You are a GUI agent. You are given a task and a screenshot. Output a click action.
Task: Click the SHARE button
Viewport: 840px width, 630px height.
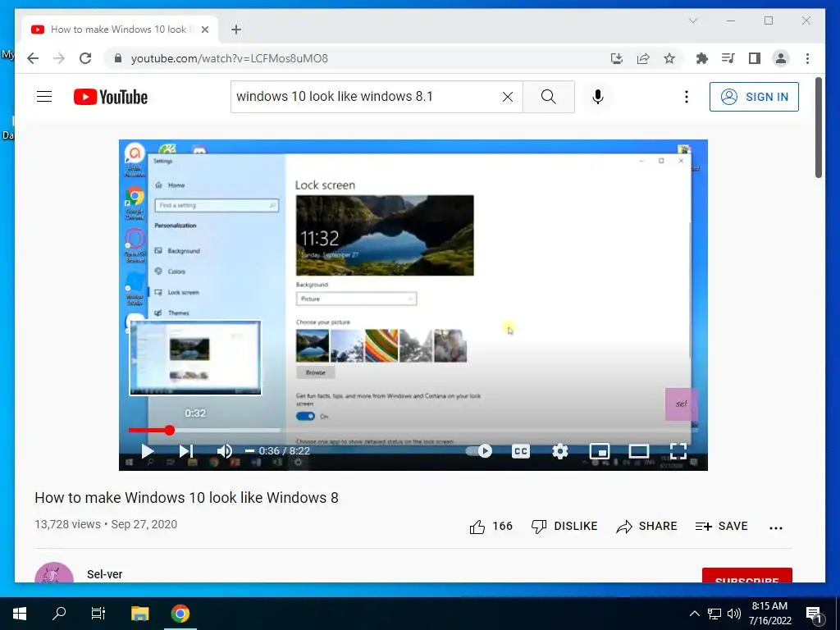click(646, 526)
